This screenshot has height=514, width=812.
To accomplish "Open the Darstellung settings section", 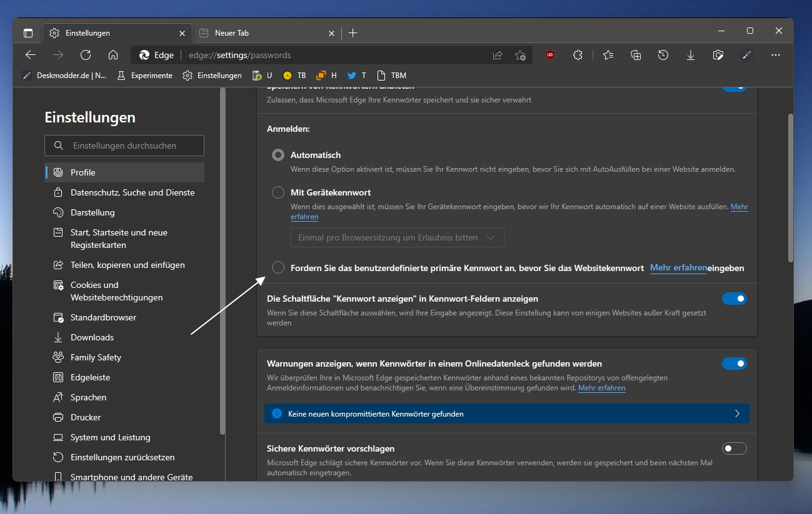I will 124,212.
